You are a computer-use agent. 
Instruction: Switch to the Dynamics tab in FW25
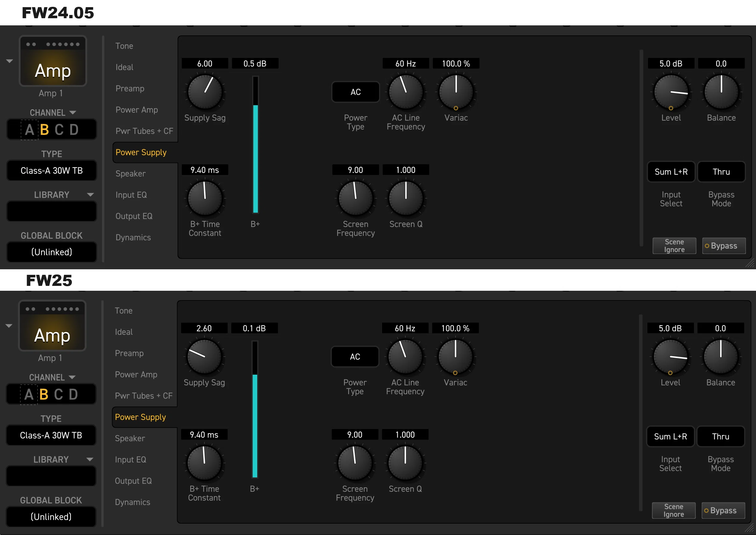click(x=132, y=502)
